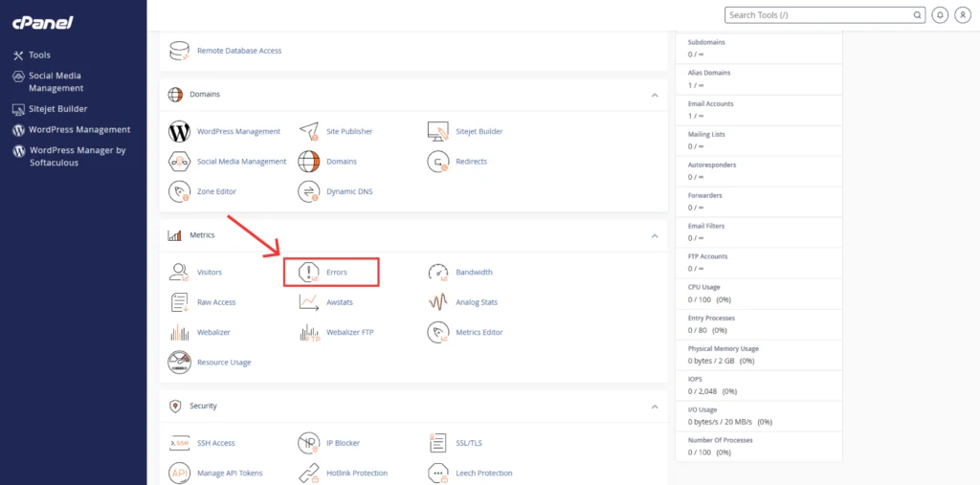Click the Hotlink Protection chain icon
Screen dimensions: 980x485
pyautogui.click(x=309, y=474)
